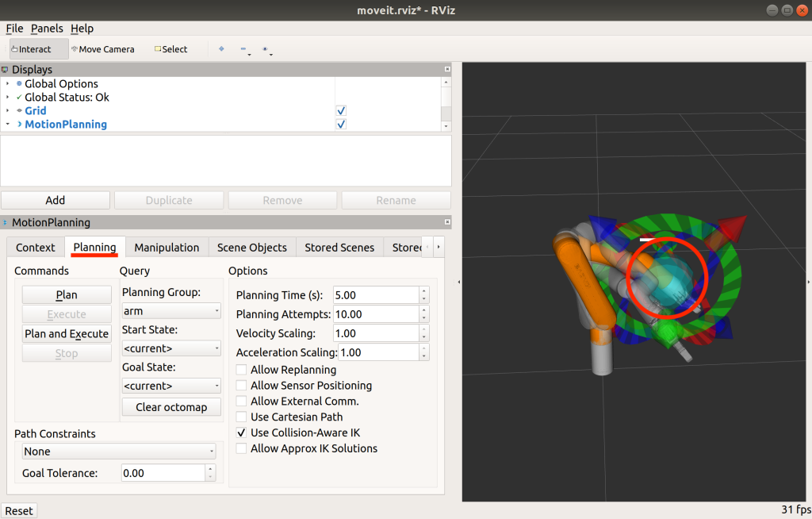Viewport: 812px width, 519px height.
Task: Open the Planning Group dropdown
Action: tap(171, 311)
